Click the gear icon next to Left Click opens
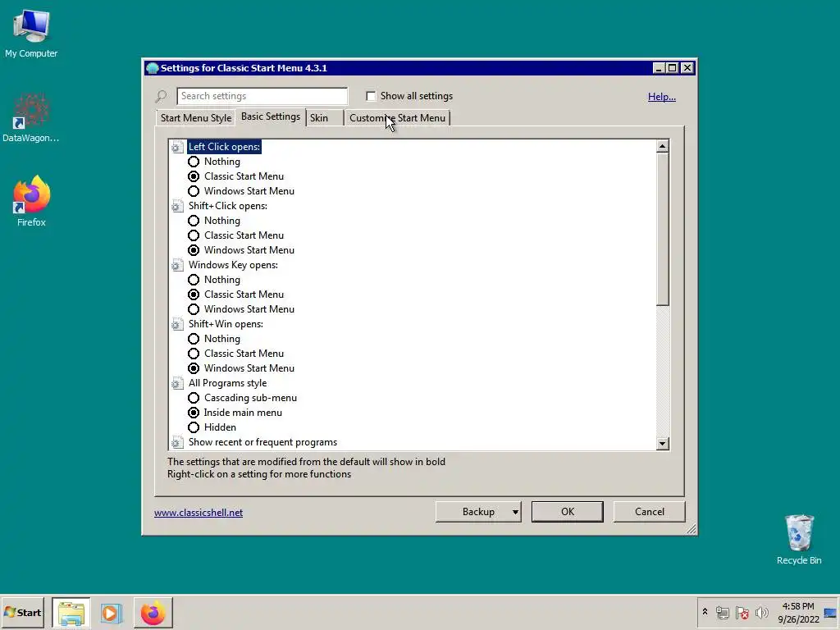Viewport: 840px width, 630px height. click(177, 147)
